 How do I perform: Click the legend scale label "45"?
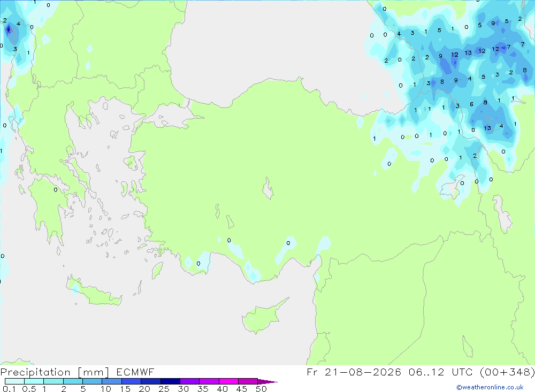click(x=242, y=389)
